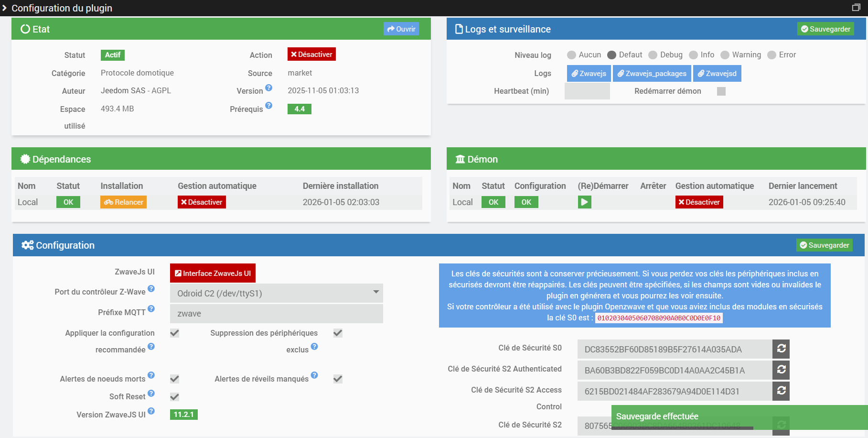Click help icon beside Préfixe MQTT
The height and width of the screenshot is (438, 868).
151,309
